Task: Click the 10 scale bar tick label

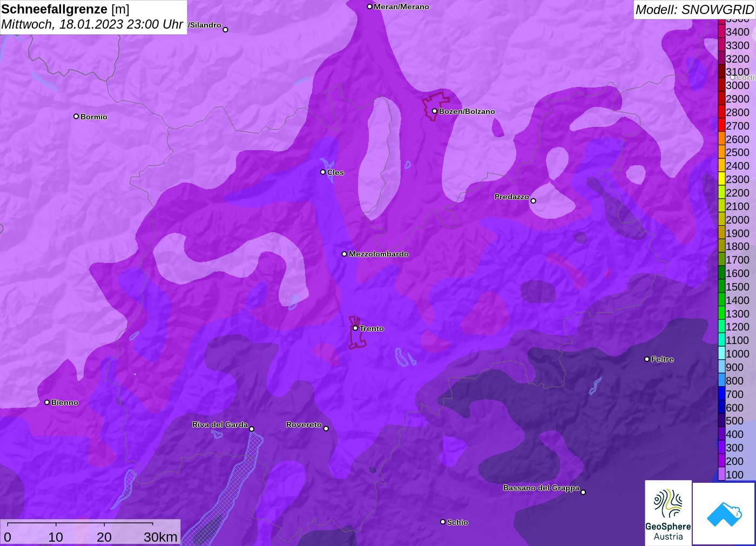Action: [x=56, y=537]
